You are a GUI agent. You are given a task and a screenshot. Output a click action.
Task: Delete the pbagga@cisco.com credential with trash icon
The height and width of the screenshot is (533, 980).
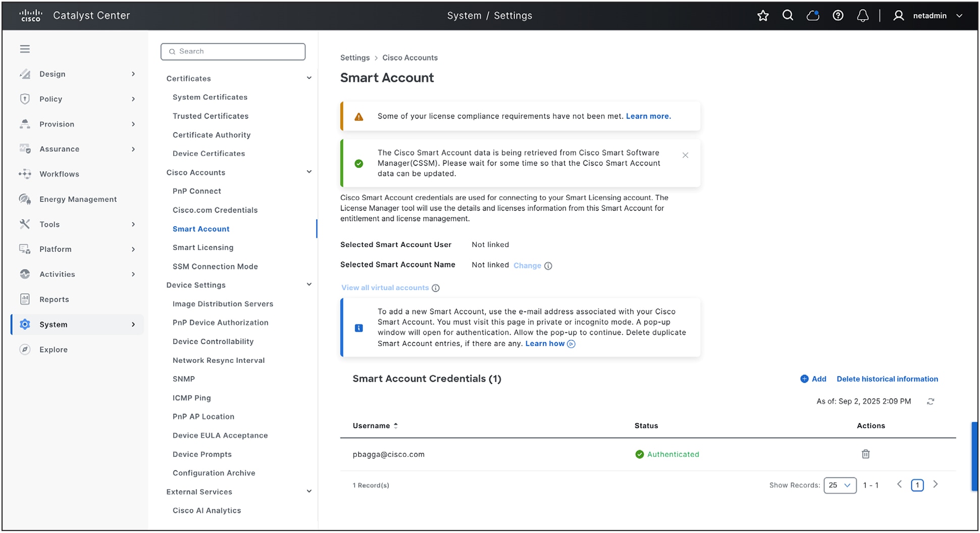click(x=865, y=454)
